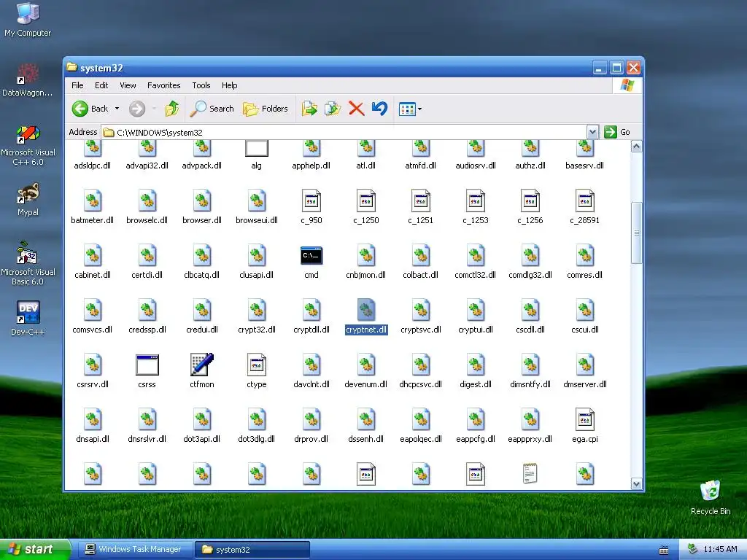Select the ega.cpi file icon
Viewport: 747px width, 560px height.
[584, 419]
